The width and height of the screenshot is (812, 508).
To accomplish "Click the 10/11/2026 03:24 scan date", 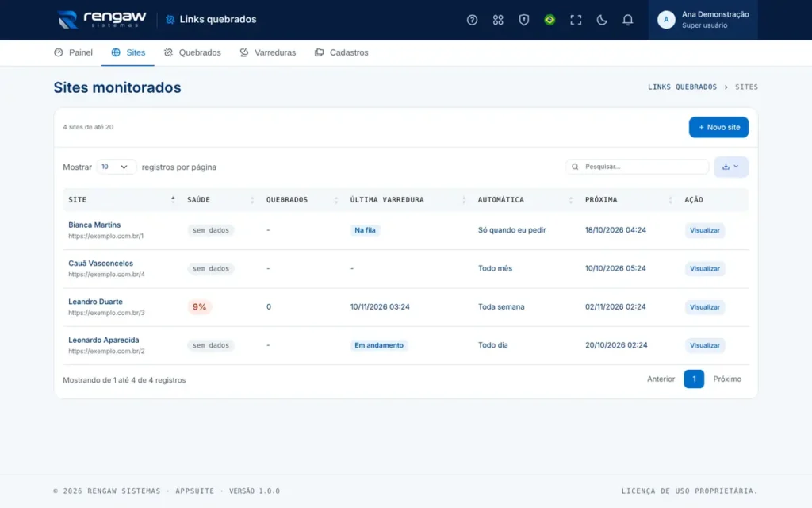I will click(x=380, y=307).
